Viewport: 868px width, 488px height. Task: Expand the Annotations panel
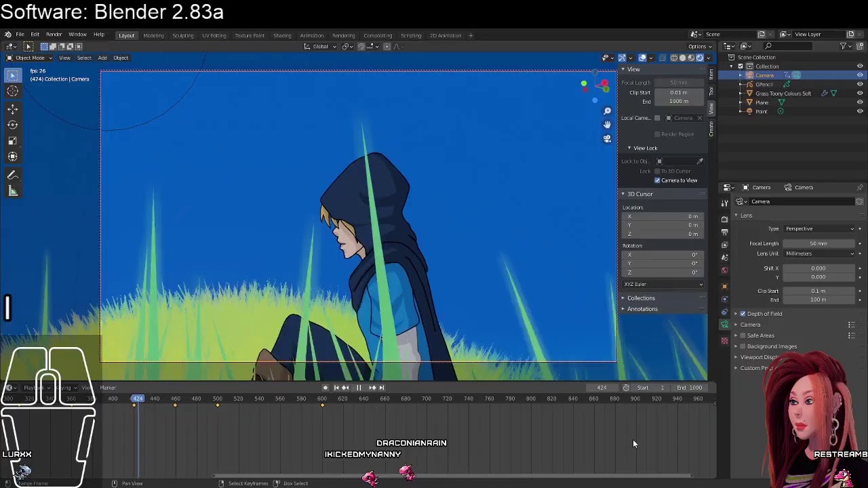click(x=642, y=309)
